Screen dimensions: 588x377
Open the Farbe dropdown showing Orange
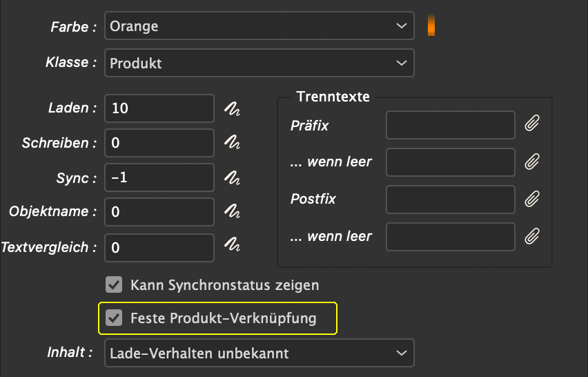[259, 26]
